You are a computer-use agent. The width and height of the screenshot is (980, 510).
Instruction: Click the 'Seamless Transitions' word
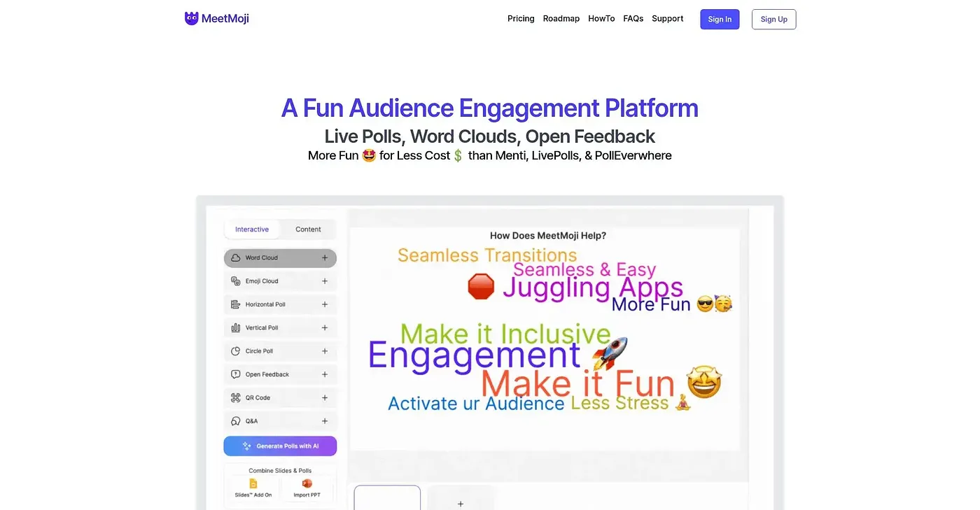(x=487, y=255)
